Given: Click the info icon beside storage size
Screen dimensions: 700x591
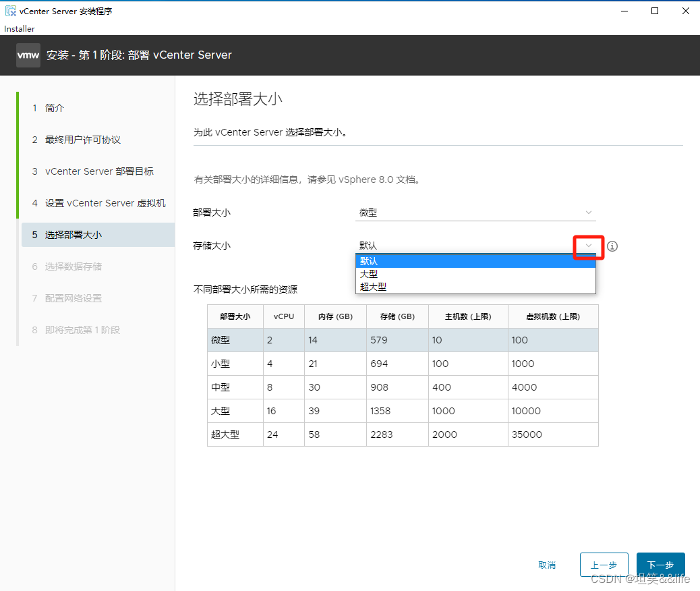Looking at the screenshot, I should 612,246.
